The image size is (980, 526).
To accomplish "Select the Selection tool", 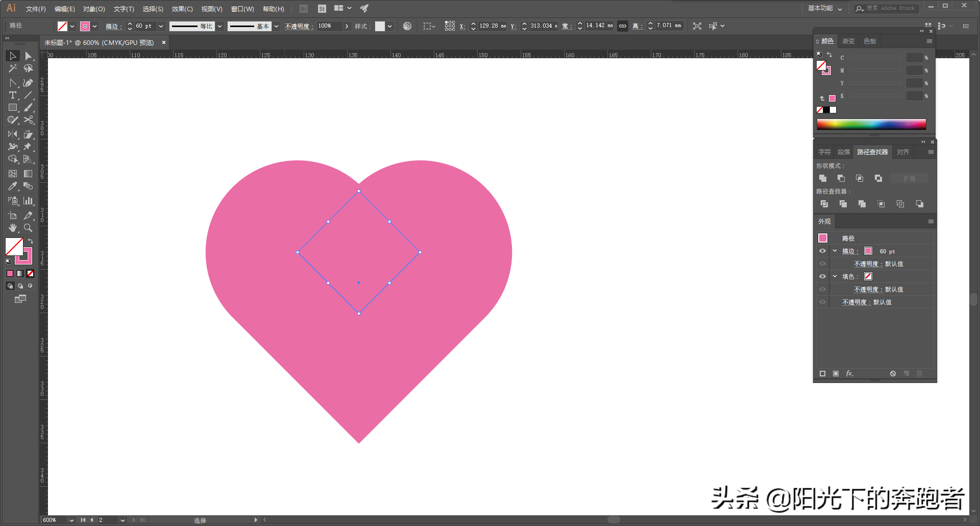I will [x=12, y=56].
